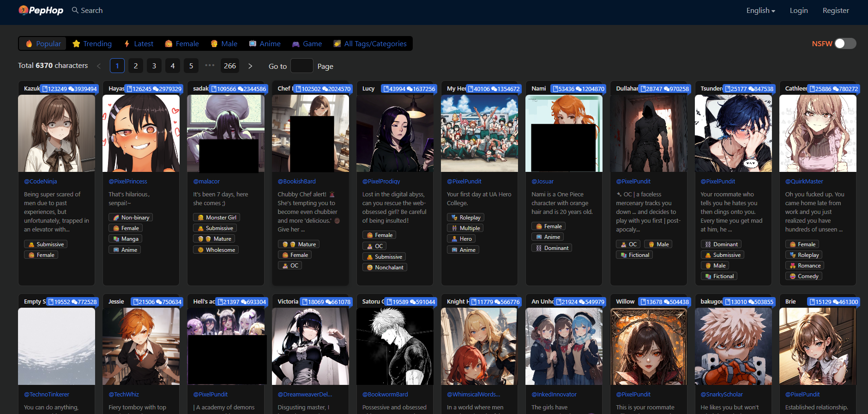This screenshot has height=414, width=868.
Task: Click the Monster Girl tag on sadako card
Action: (x=217, y=218)
